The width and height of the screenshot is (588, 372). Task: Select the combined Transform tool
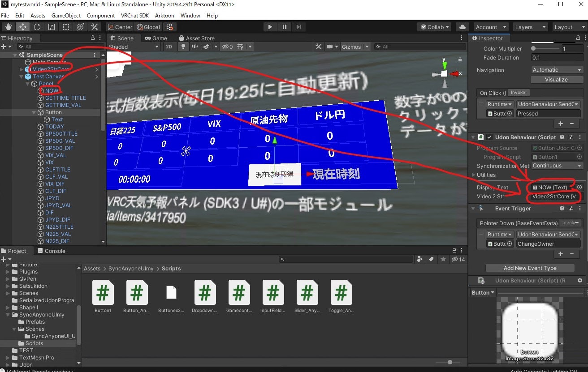point(80,27)
